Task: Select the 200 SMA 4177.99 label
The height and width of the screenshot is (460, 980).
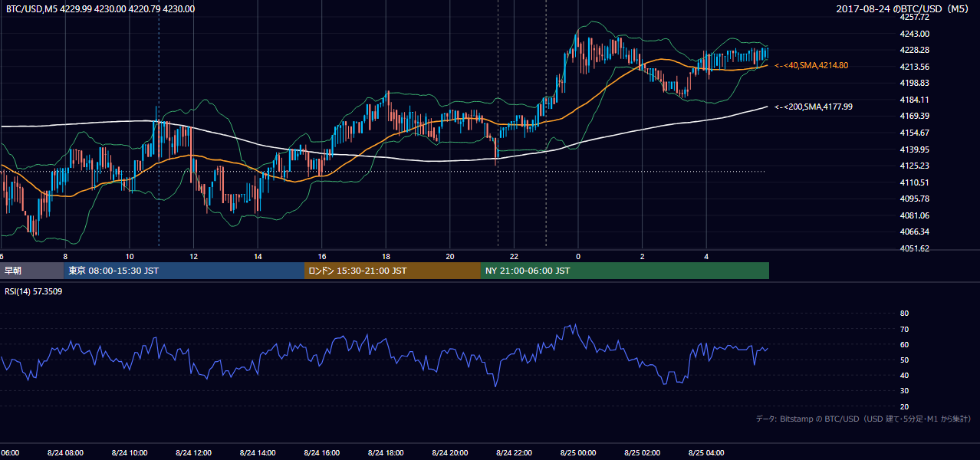Action: [814, 107]
